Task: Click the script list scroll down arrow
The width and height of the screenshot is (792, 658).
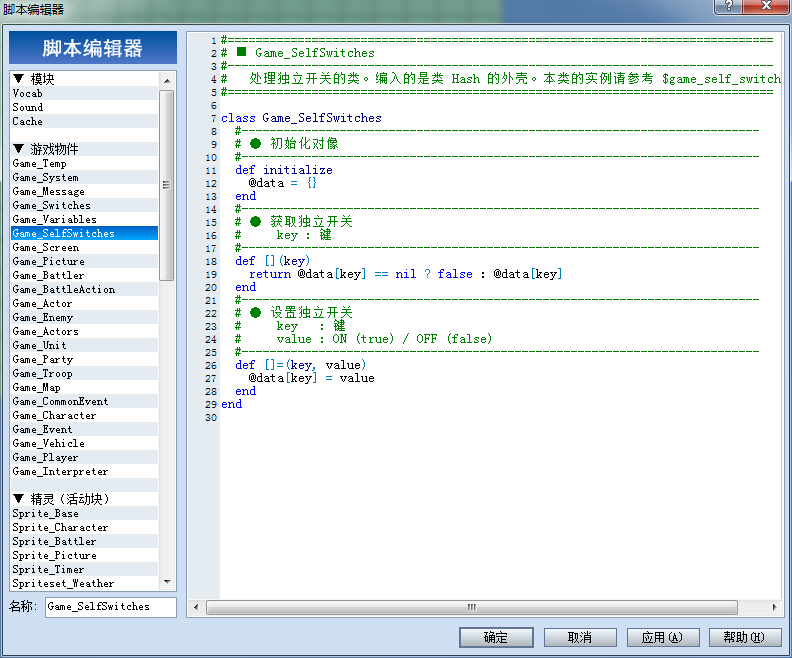Action: click(167, 582)
